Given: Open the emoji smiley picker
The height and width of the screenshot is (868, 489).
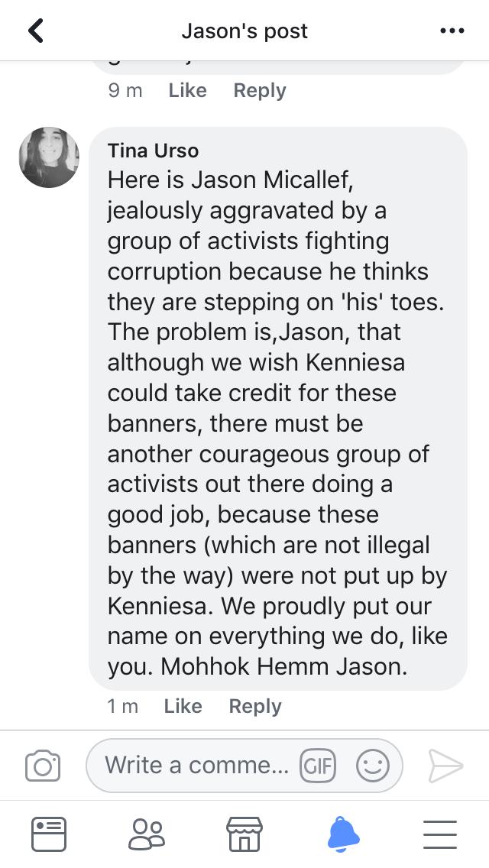Looking at the screenshot, I should coord(373,766).
